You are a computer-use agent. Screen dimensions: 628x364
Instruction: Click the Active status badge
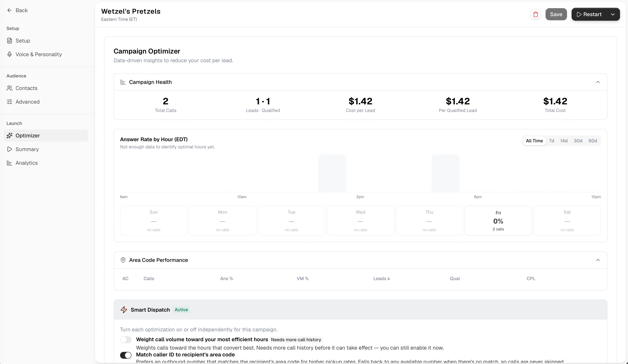(x=181, y=310)
